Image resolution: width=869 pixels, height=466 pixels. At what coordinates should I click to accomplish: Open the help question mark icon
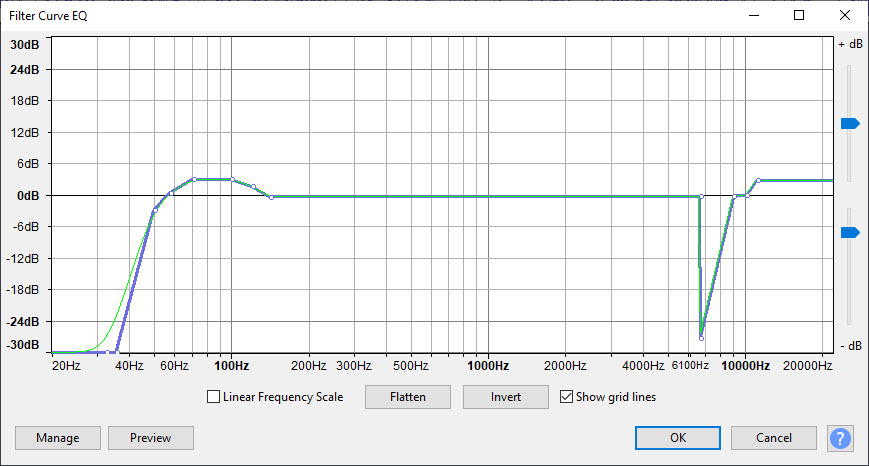click(x=840, y=438)
